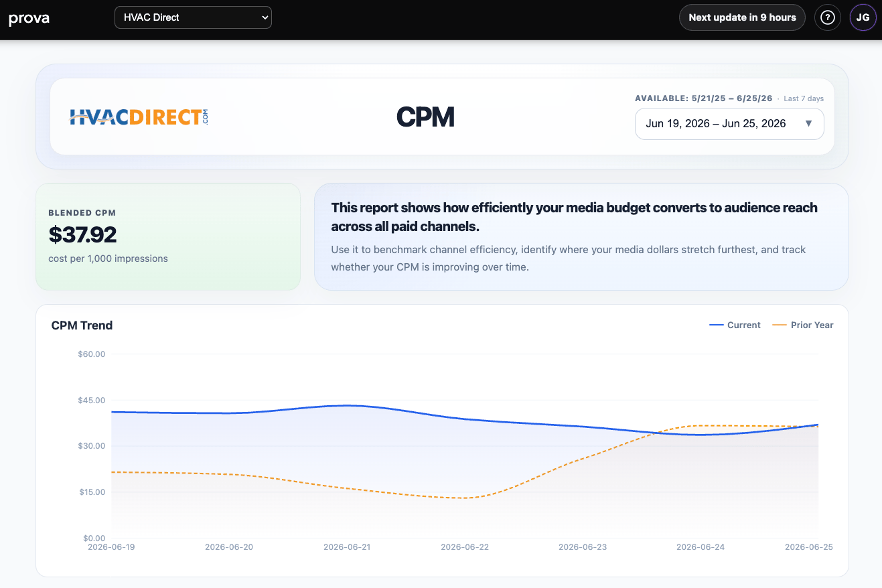The width and height of the screenshot is (882, 588).
Task: Click cost per 1,000 impressions text
Action: click(x=108, y=259)
